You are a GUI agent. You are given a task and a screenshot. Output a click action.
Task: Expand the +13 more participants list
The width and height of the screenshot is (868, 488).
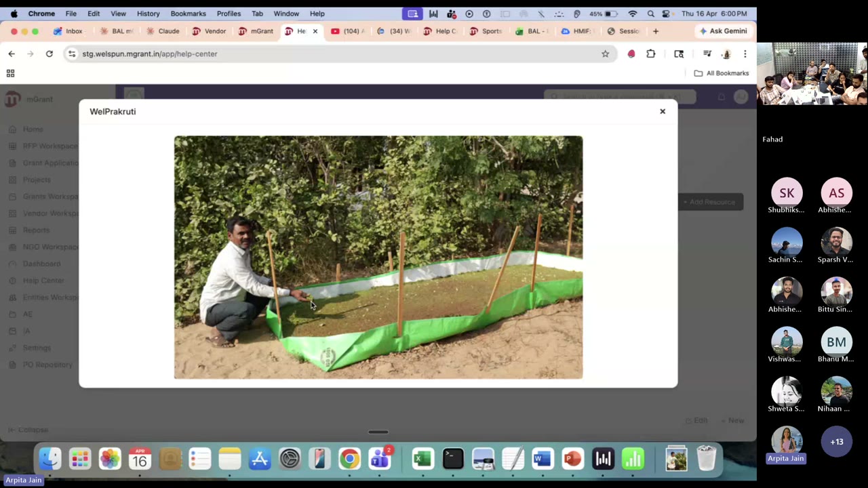tap(836, 442)
